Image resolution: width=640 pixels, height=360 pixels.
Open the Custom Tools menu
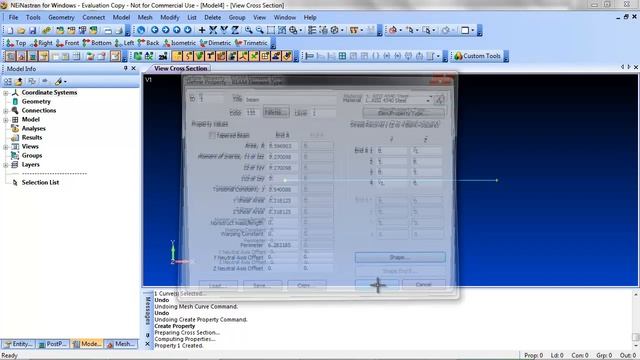point(478,56)
